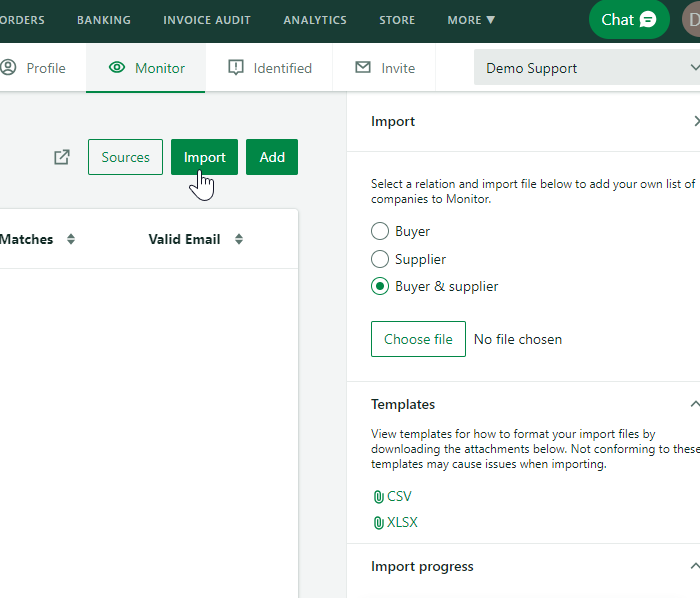Close the Import side panel

[696, 121]
